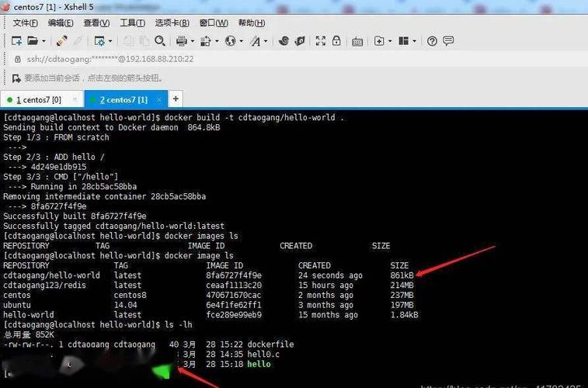The image size is (588, 388).
Task: Click the New Tab plus-box icon
Action: pos(379,41)
